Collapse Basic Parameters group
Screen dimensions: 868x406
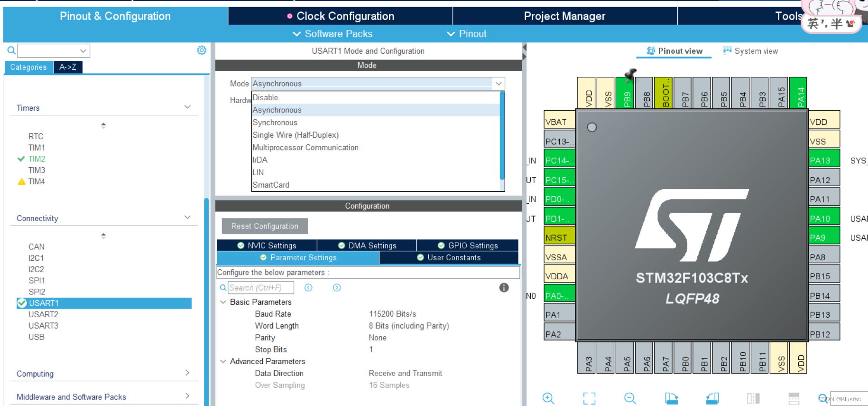pyautogui.click(x=223, y=302)
